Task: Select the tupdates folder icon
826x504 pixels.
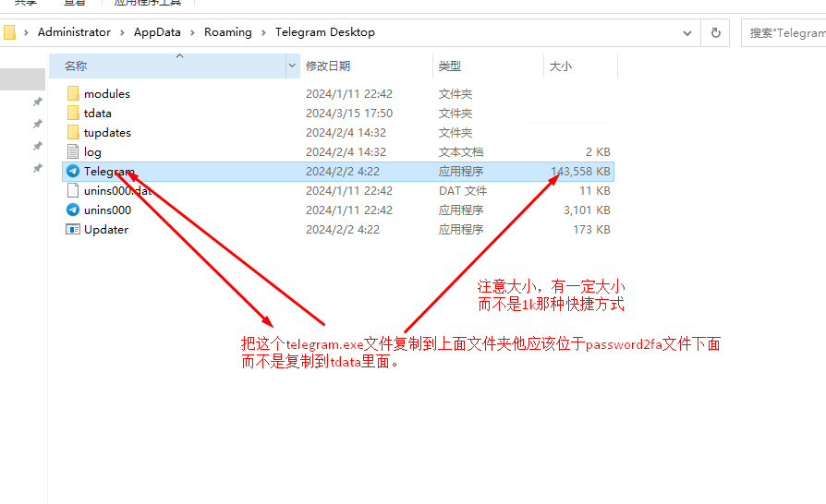Action: (73, 133)
